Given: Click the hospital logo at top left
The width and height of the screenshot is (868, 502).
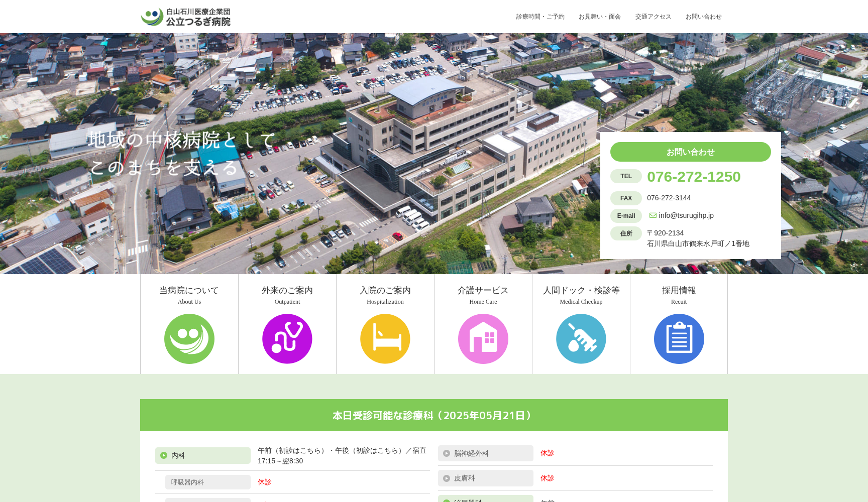Looking at the screenshot, I should click(x=186, y=17).
